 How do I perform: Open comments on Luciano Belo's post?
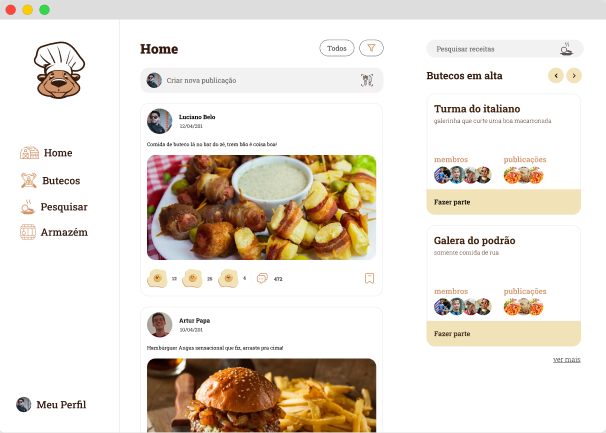(262, 278)
